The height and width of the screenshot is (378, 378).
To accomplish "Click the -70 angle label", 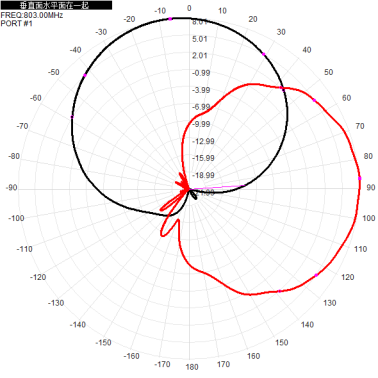I will (22, 126).
